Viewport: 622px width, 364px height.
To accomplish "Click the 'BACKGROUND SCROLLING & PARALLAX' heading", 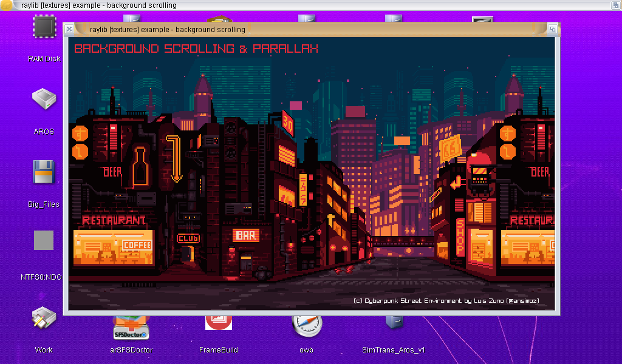I will point(196,49).
